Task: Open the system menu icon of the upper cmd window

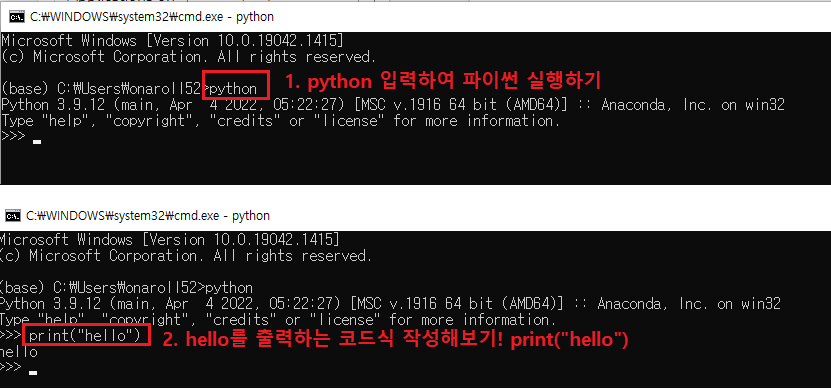Action: coord(16,16)
